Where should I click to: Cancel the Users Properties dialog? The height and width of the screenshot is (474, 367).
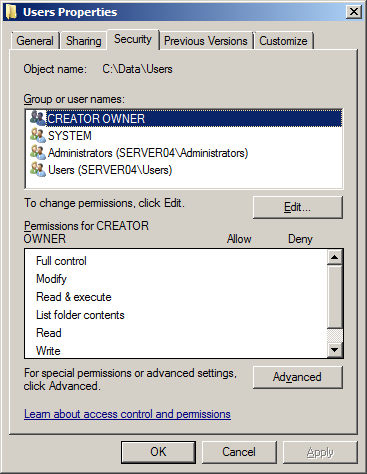(239, 452)
